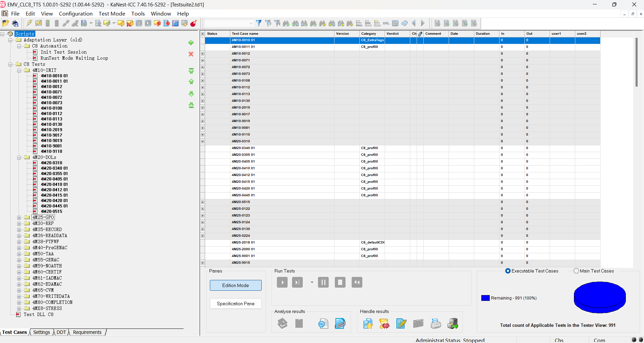This screenshot has width=644, height=343.
Task: Click the Specification Pane button
Action: click(x=235, y=304)
